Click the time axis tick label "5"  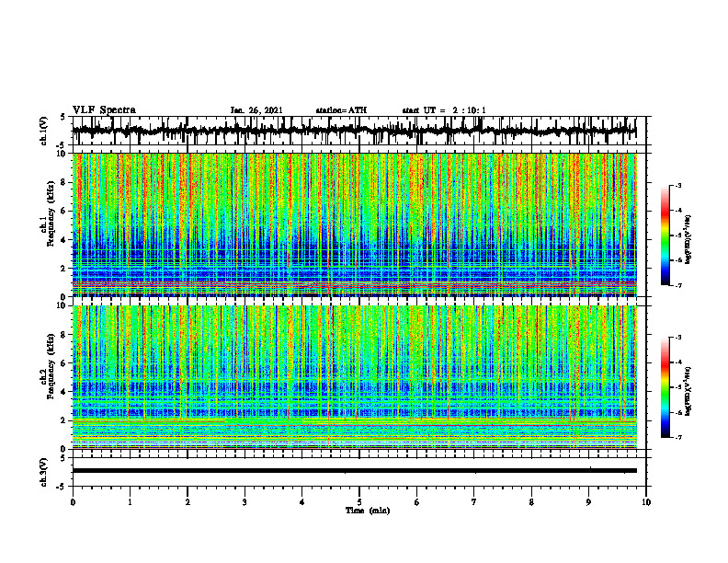click(x=359, y=502)
